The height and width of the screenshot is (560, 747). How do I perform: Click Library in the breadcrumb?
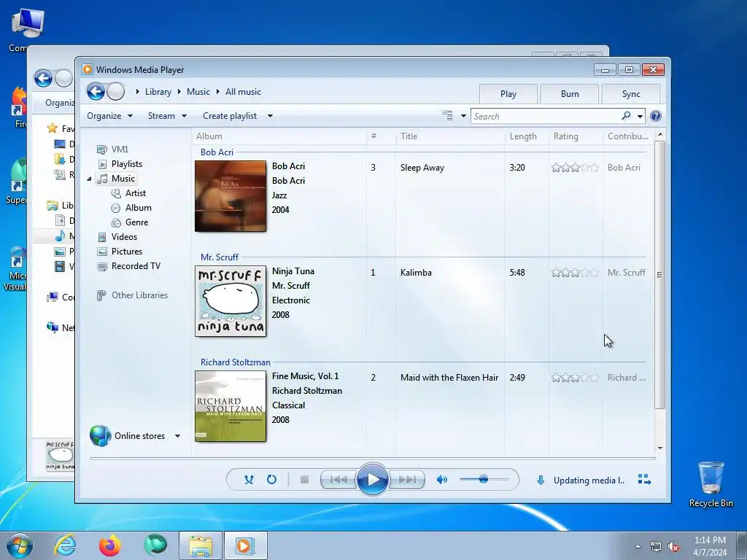tap(158, 92)
